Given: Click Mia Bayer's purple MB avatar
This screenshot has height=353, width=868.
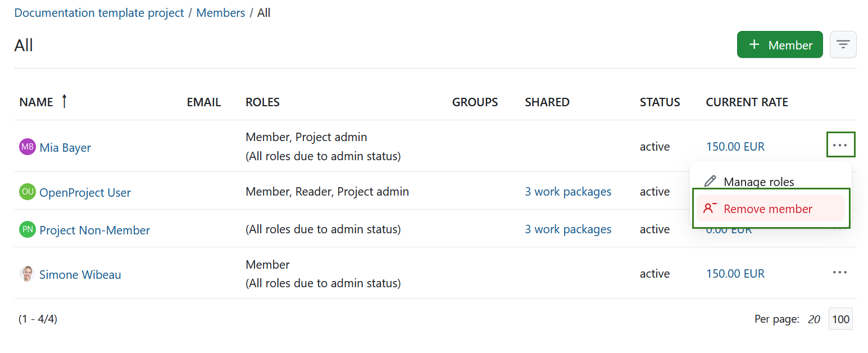Looking at the screenshot, I should [x=27, y=147].
